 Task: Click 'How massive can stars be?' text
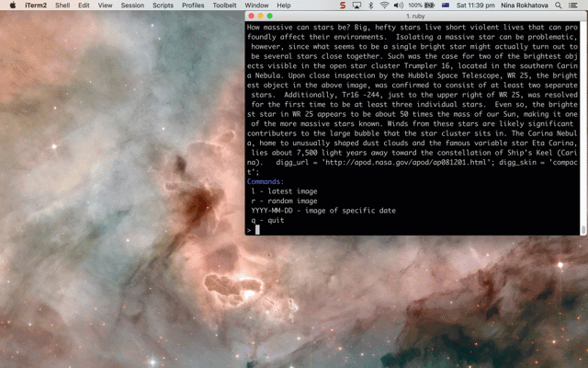[299, 28]
